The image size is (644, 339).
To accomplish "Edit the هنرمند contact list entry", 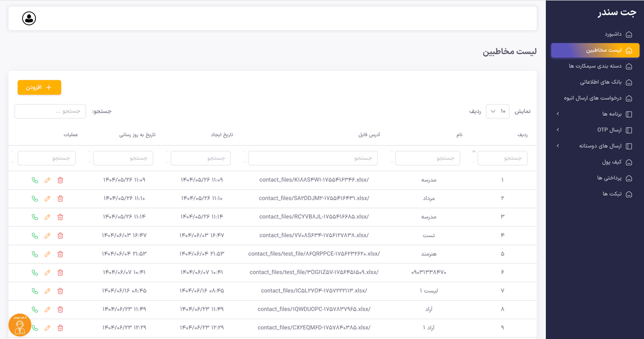I will coord(47,254).
